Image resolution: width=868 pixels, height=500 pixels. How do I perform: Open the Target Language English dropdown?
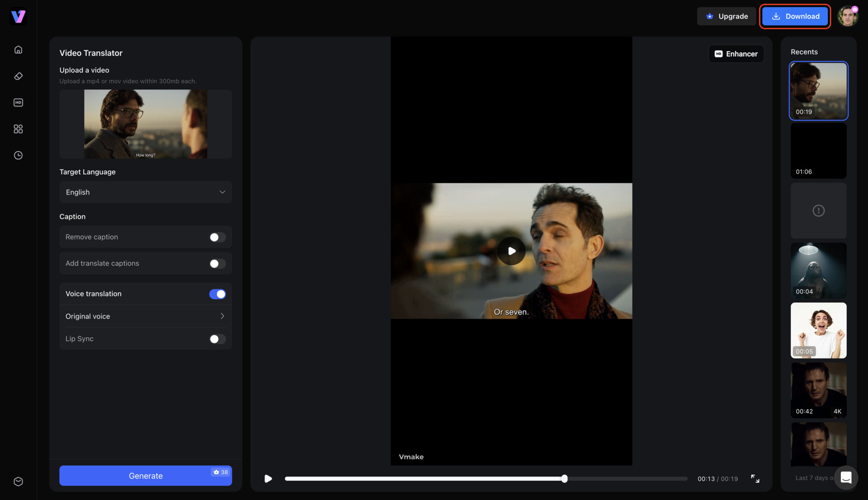click(x=146, y=192)
